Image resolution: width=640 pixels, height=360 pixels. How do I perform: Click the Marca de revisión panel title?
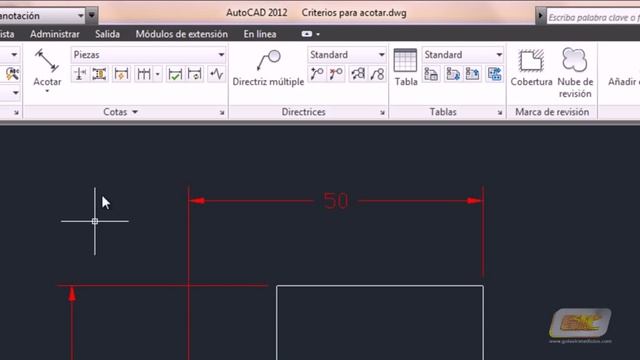pos(552,112)
